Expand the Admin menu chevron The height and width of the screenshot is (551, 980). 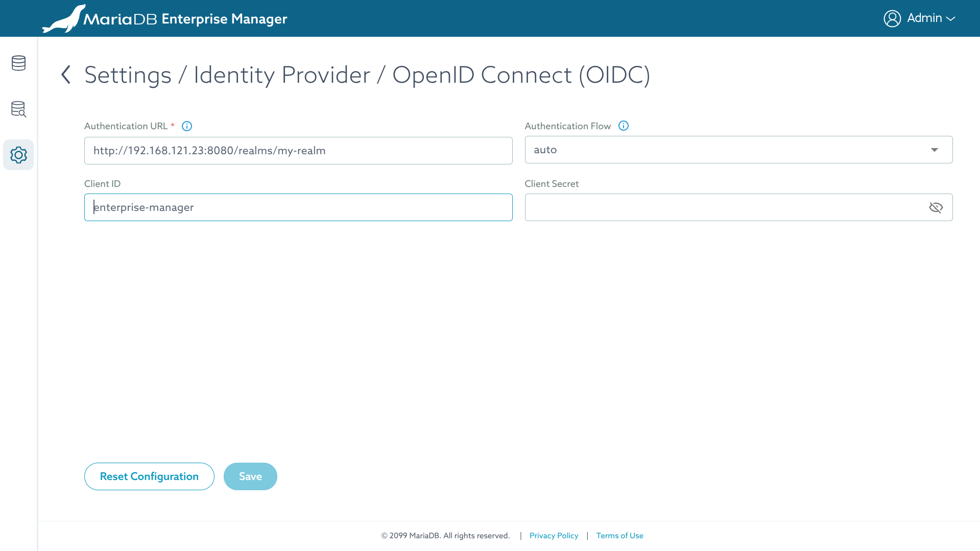pyautogui.click(x=950, y=19)
